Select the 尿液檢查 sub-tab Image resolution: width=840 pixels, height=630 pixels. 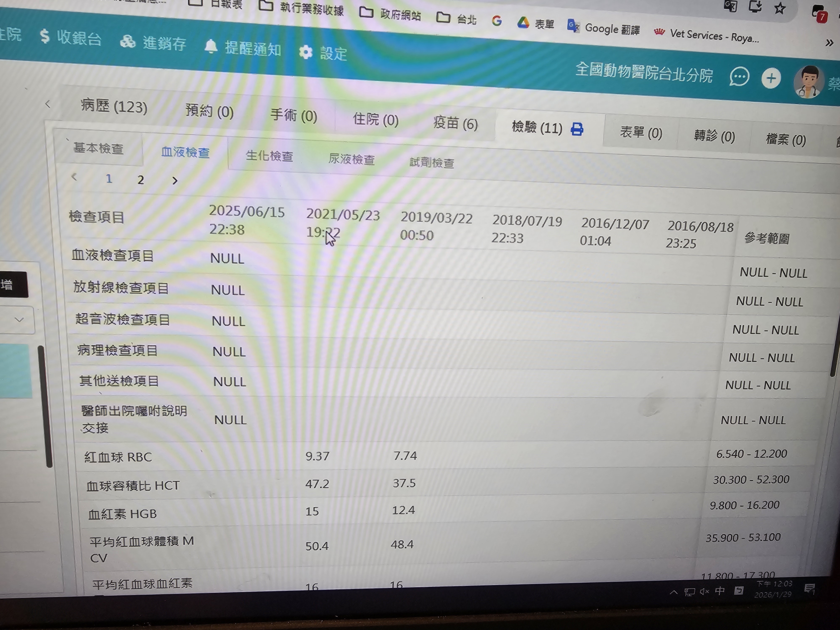351,159
